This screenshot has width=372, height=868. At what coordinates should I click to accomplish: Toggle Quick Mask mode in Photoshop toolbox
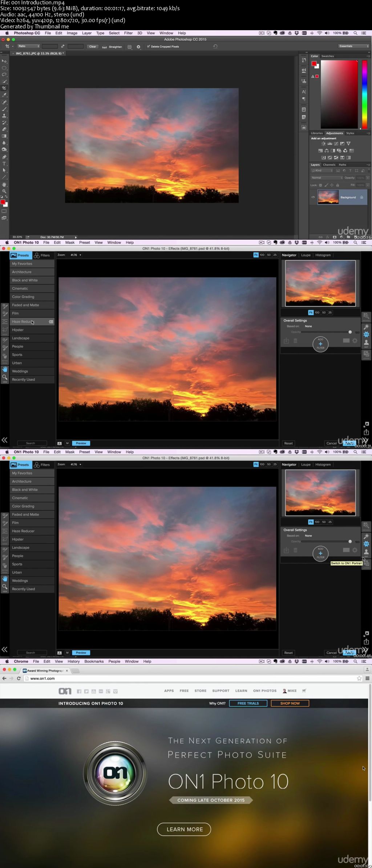click(4, 211)
